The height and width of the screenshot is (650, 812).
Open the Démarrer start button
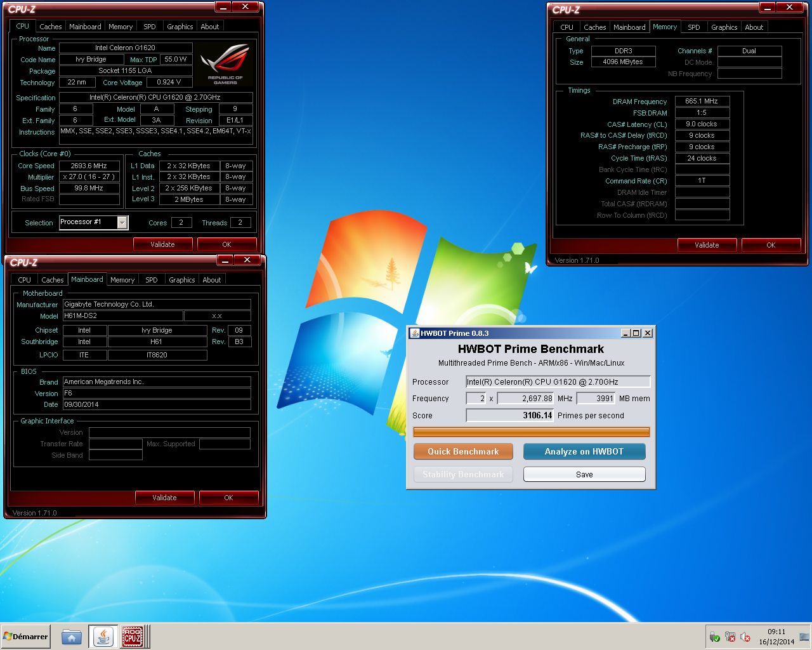coord(25,636)
